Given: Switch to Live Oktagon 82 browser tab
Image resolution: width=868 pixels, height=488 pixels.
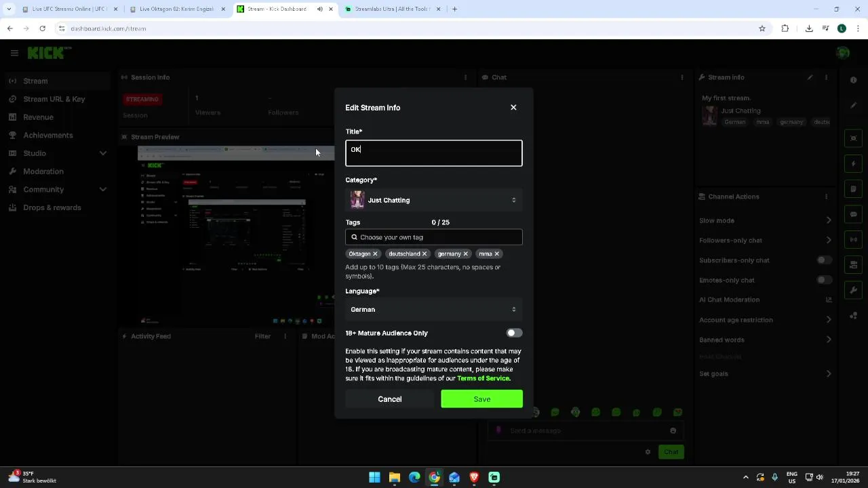Looking at the screenshot, I should pyautogui.click(x=178, y=9).
